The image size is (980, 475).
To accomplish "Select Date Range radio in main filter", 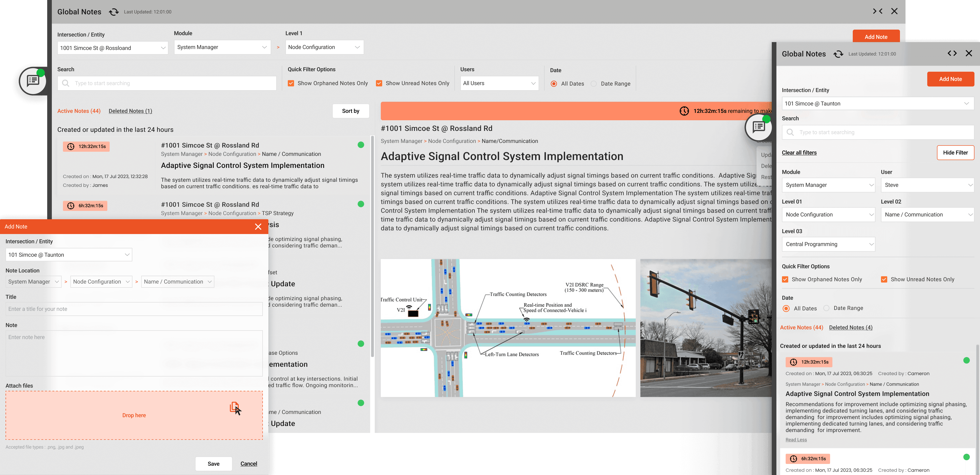I will point(594,84).
